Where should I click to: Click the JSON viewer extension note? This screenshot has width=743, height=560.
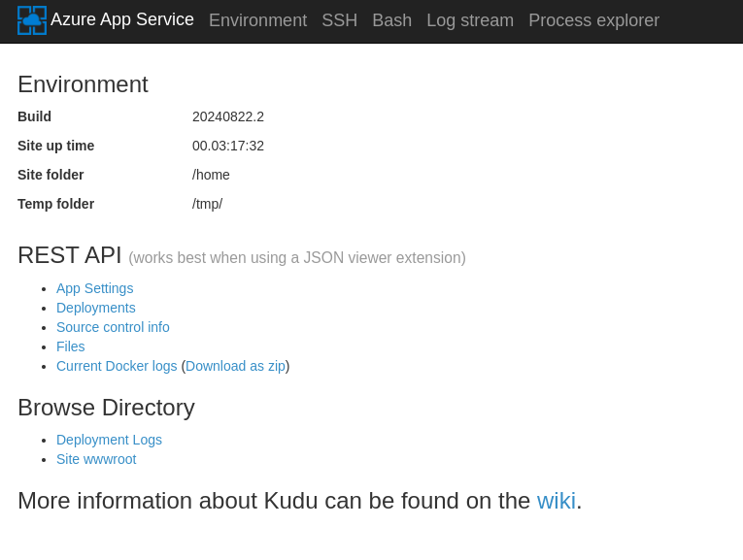297,258
